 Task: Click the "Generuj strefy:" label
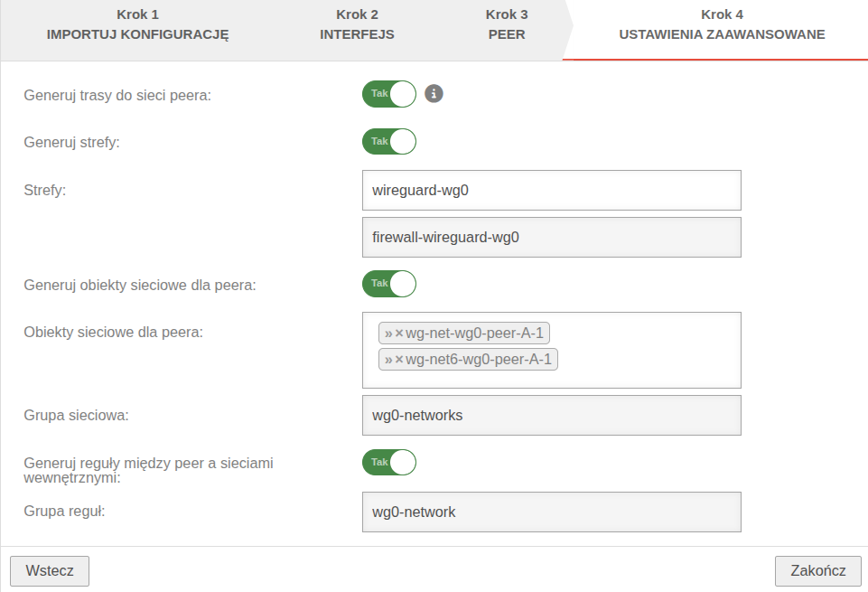click(71, 142)
